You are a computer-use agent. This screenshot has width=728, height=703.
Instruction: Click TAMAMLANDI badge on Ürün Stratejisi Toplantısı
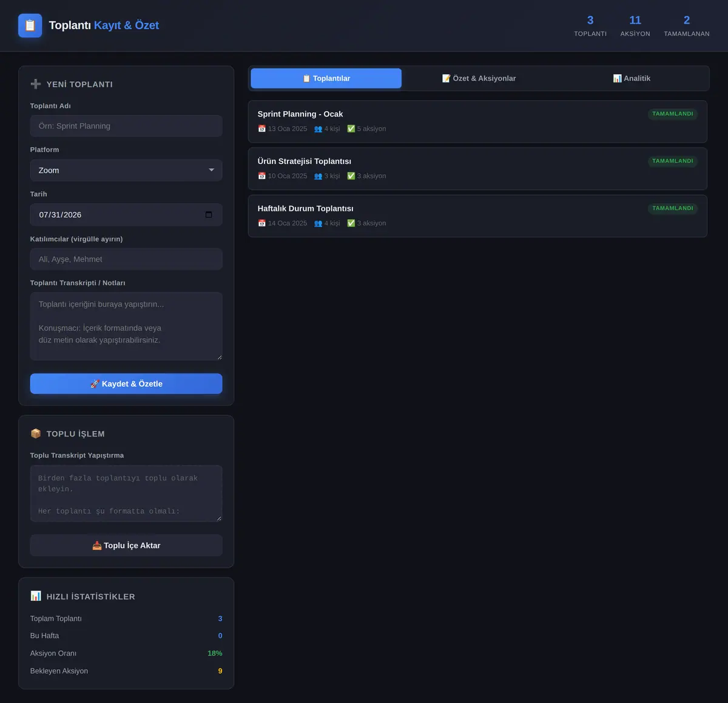coord(673,161)
